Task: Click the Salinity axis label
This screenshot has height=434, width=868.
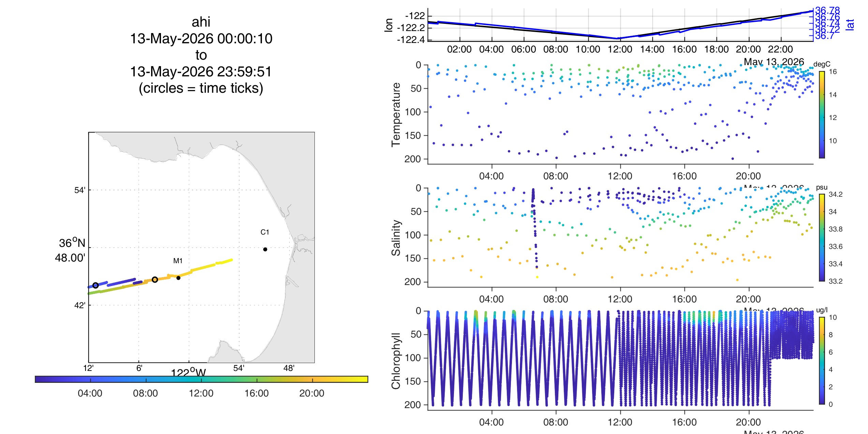Action: [396, 238]
